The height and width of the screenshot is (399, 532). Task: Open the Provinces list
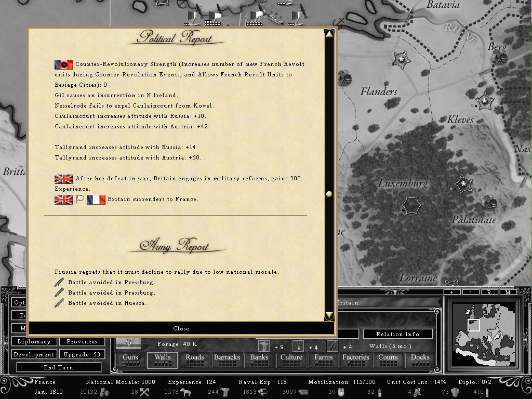(82, 342)
